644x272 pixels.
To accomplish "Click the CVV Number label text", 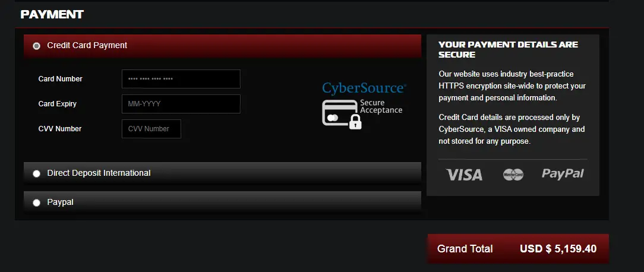I will click(x=60, y=129).
